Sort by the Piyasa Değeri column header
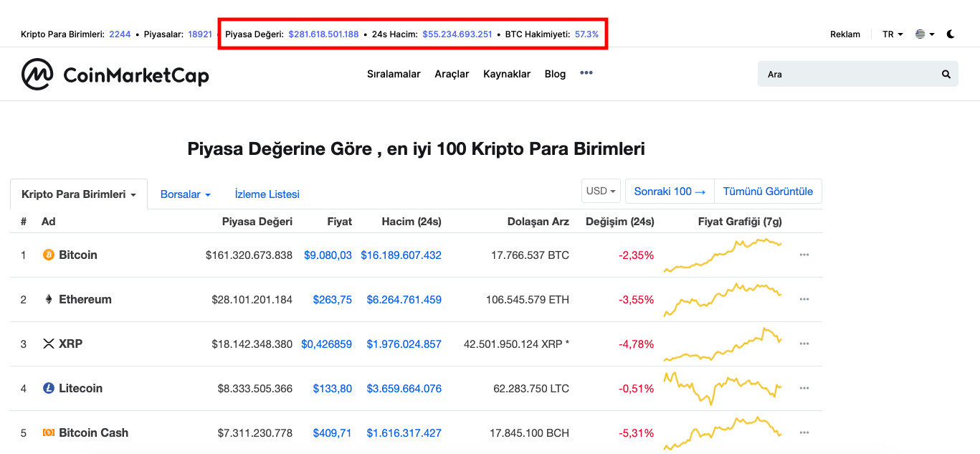980x454 pixels. [x=257, y=222]
